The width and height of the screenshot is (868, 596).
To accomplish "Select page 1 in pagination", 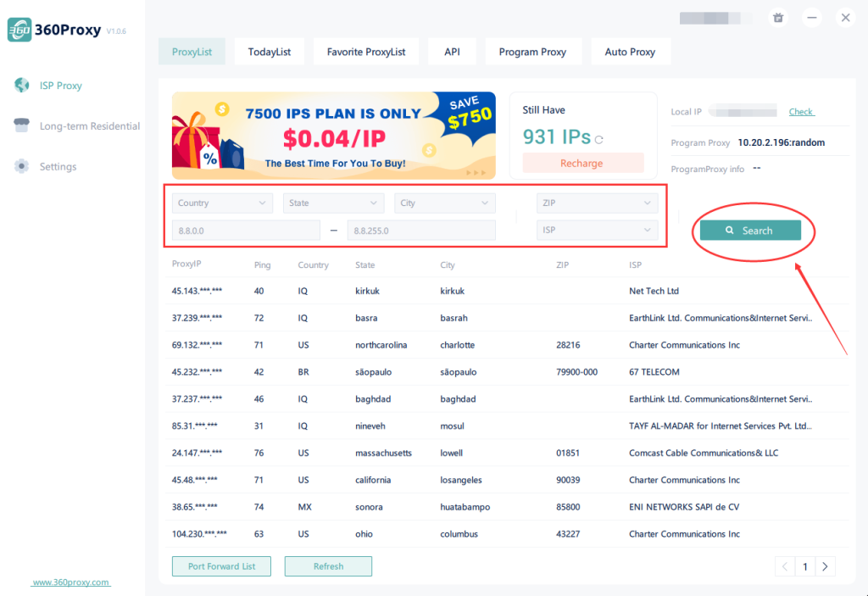I will 805,566.
